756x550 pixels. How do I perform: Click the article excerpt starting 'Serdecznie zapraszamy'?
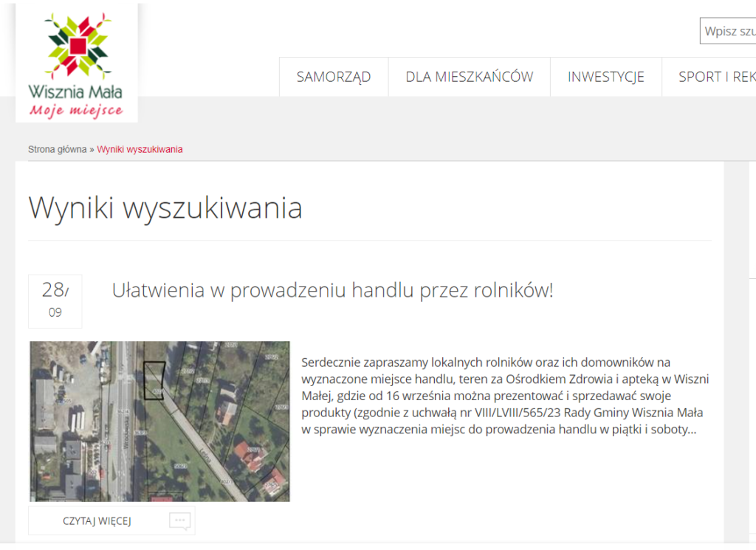[505, 396]
